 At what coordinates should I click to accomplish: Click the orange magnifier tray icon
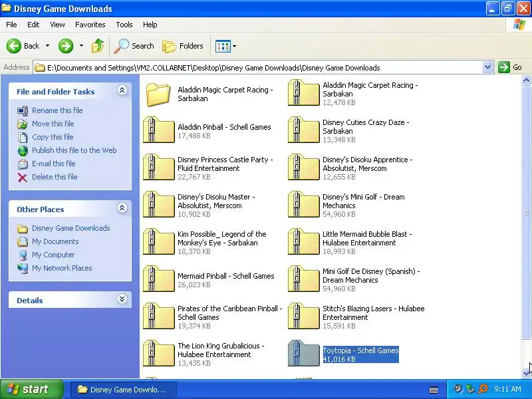point(483,389)
